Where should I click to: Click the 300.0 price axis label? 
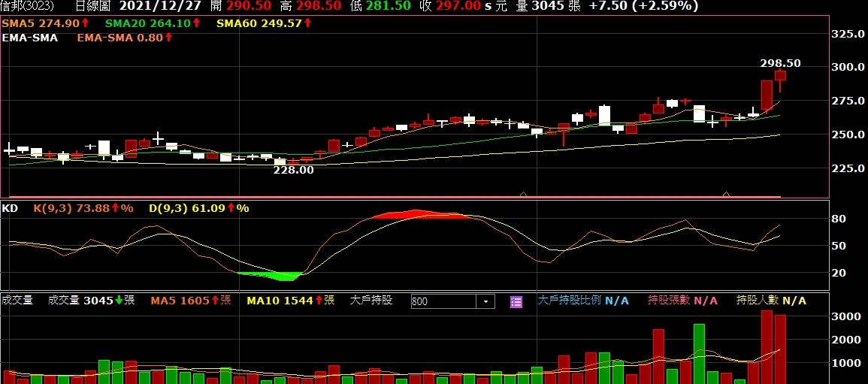pyautogui.click(x=848, y=67)
